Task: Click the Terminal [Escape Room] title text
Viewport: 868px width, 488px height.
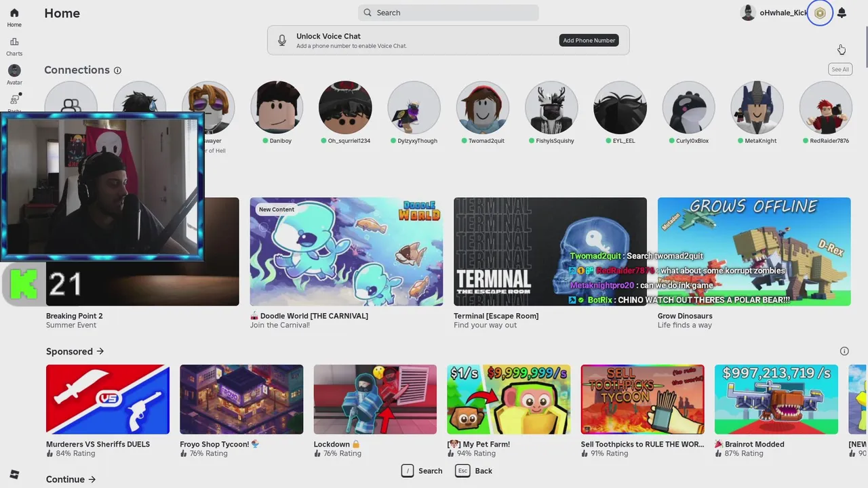Action: coord(496,316)
